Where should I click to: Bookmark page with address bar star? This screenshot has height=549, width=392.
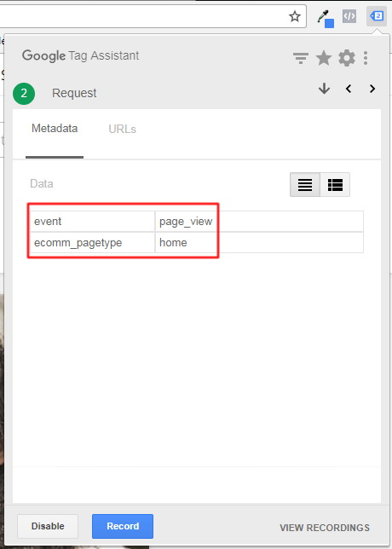coord(295,16)
